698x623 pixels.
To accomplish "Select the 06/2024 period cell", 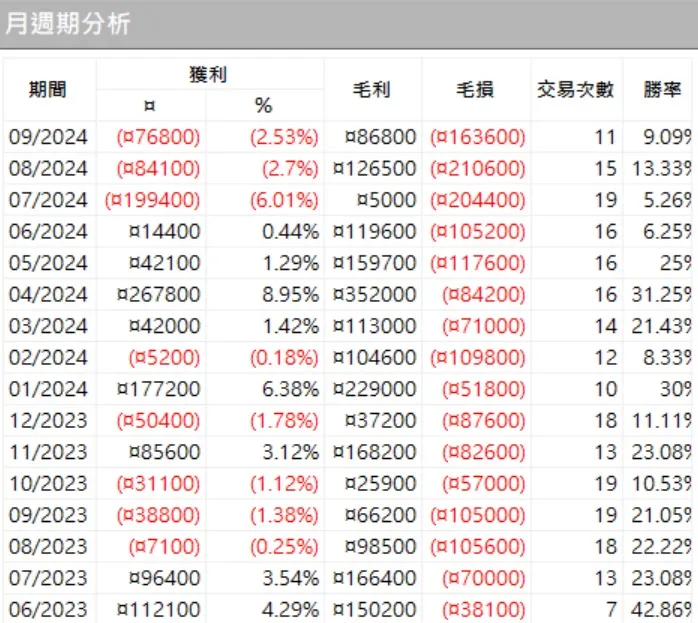I will click(48, 231).
